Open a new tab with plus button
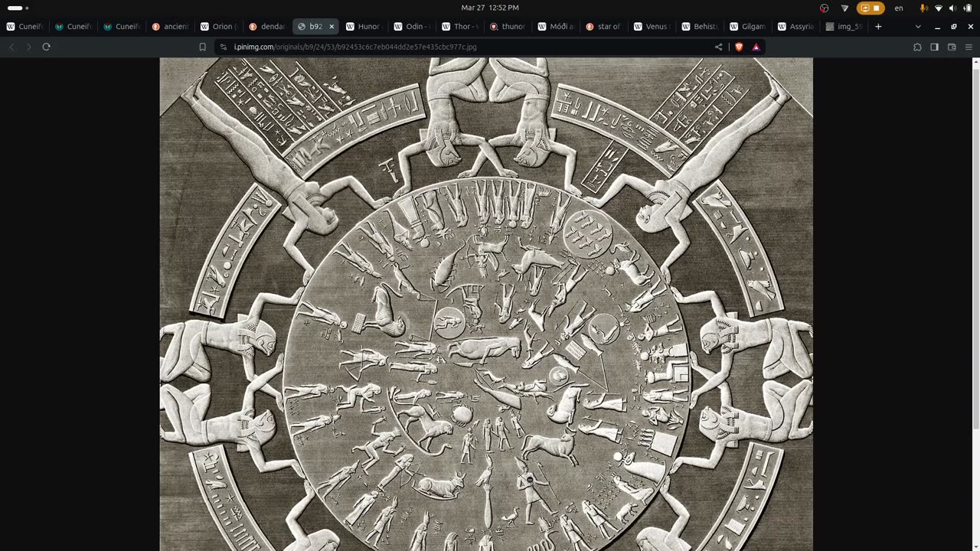 (878, 26)
